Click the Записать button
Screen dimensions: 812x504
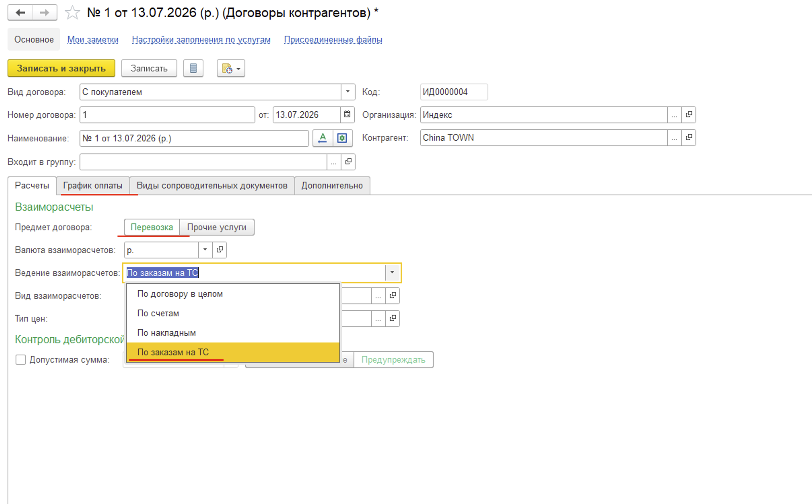coord(149,68)
